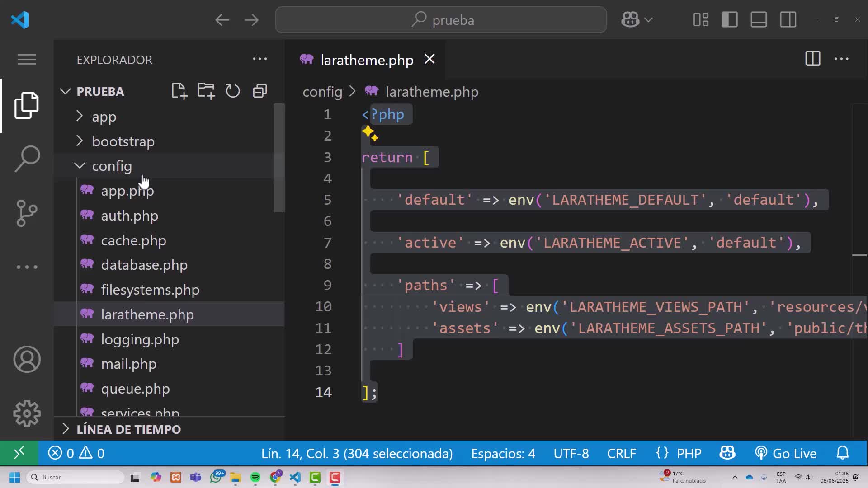Change end of line sequence CRLF
This screenshot has width=868, height=488.
pyautogui.click(x=622, y=453)
